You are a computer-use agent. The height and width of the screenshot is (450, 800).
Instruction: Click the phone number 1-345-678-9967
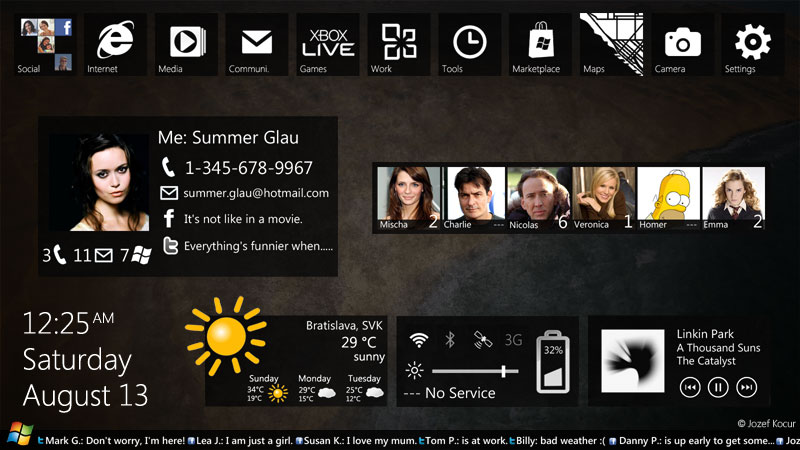pyautogui.click(x=248, y=168)
